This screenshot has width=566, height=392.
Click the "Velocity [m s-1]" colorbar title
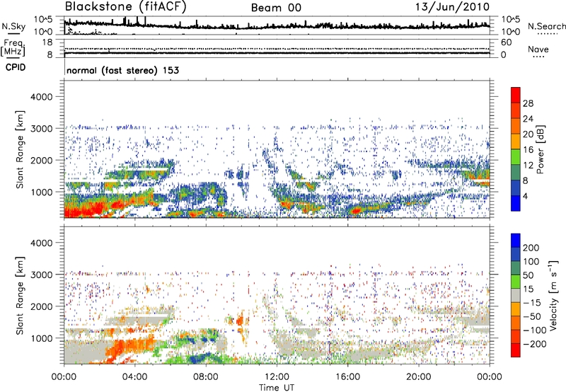[x=553, y=295]
